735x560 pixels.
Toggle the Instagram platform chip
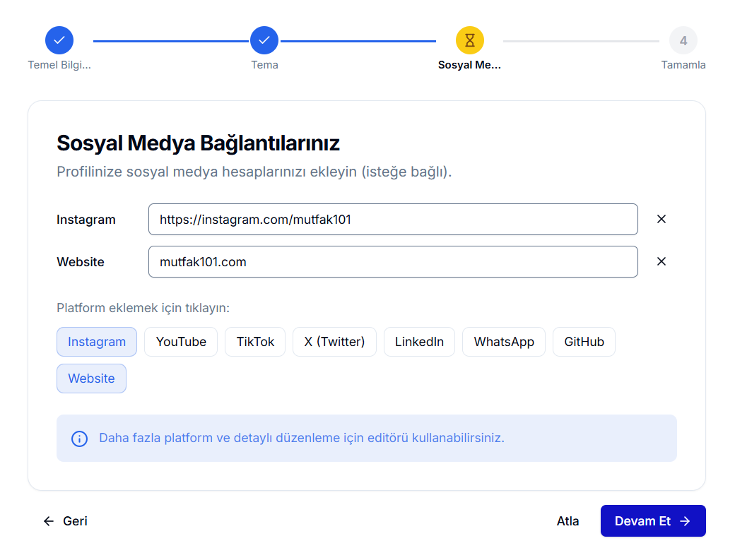pos(97,342)
